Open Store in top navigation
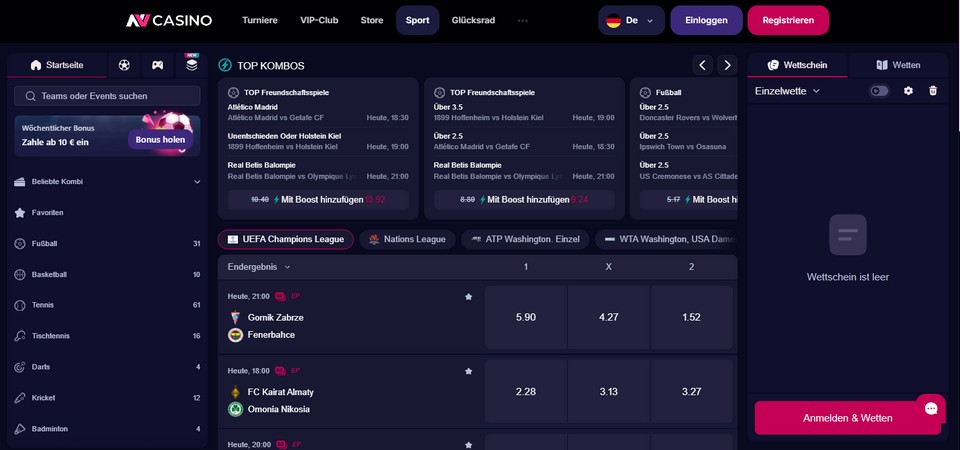Screen dimensions: 960x450 click(372, 20)
